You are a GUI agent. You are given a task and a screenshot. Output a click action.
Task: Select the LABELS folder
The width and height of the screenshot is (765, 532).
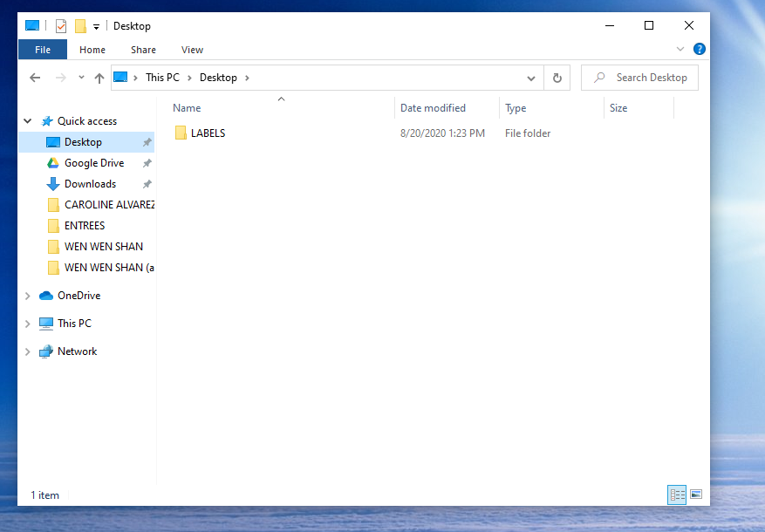(208, 133)
